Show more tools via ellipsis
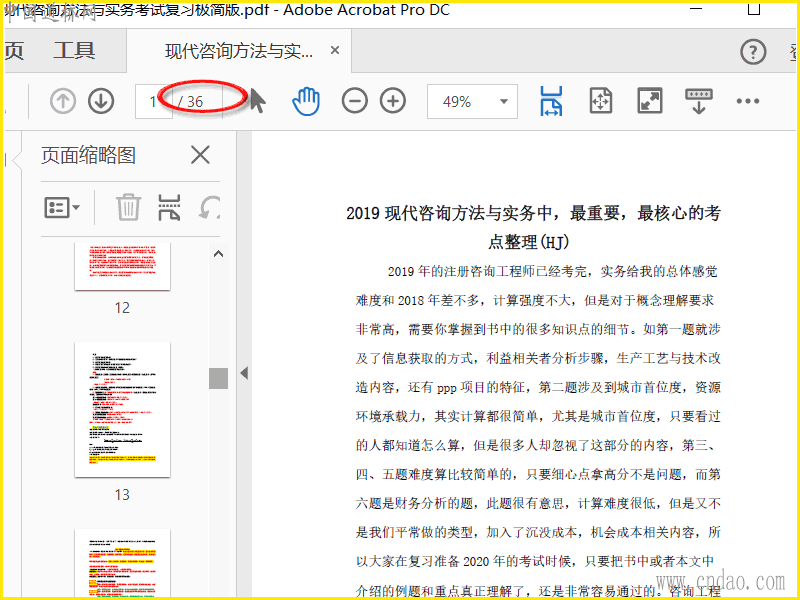Viewport: 800px width, 600px height. [x=748, y=101]
